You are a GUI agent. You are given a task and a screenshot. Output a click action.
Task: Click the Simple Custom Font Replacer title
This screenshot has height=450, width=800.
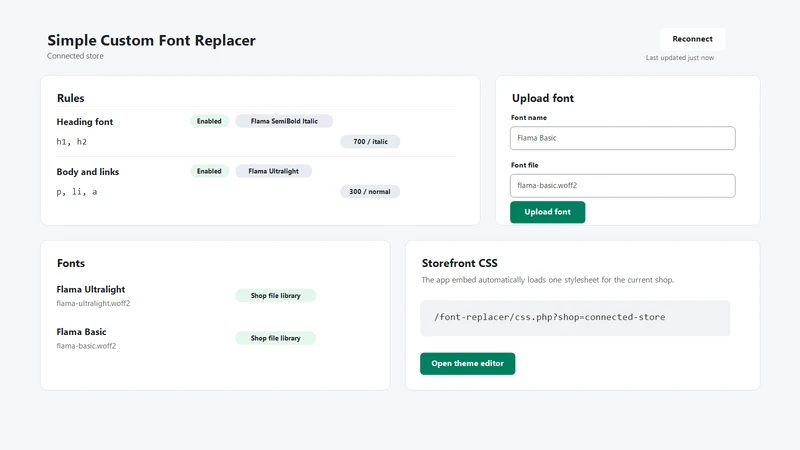pyautogui.click(x=152, y=40)
